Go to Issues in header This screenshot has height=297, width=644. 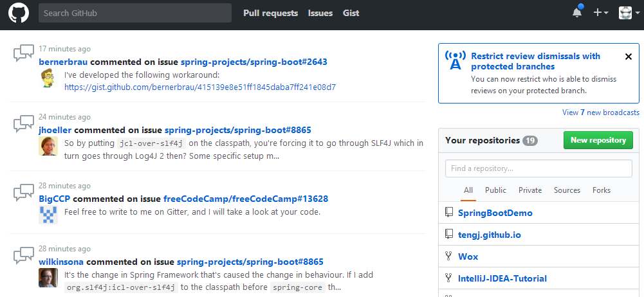pos(320,13)
